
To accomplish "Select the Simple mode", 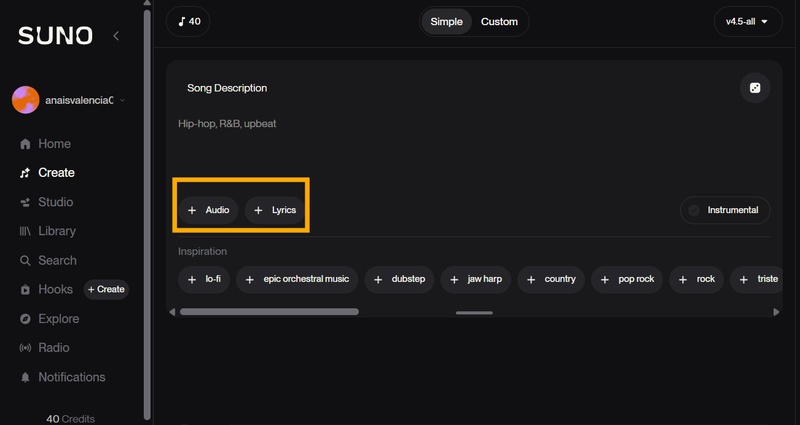I will (x=446, y=22).
